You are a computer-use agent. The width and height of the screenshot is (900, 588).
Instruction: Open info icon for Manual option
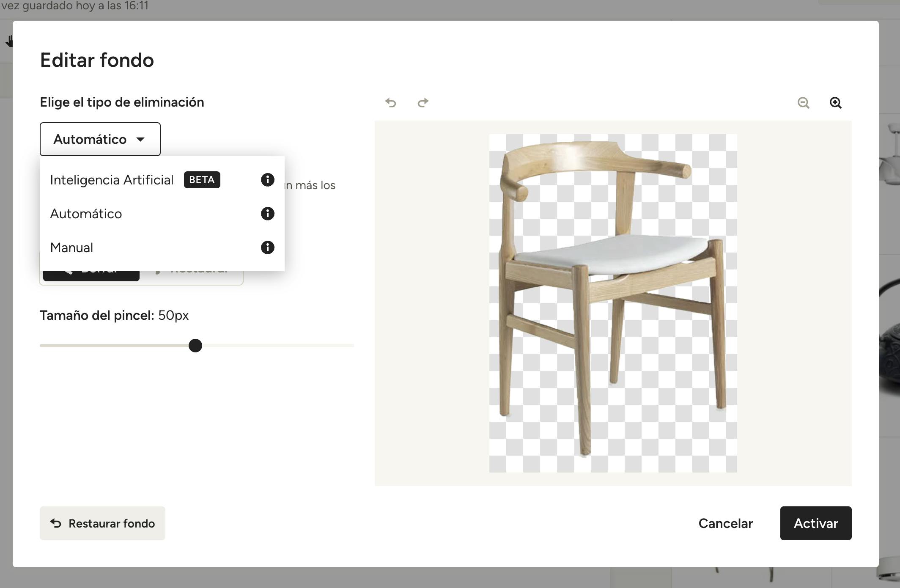[267, 247]
